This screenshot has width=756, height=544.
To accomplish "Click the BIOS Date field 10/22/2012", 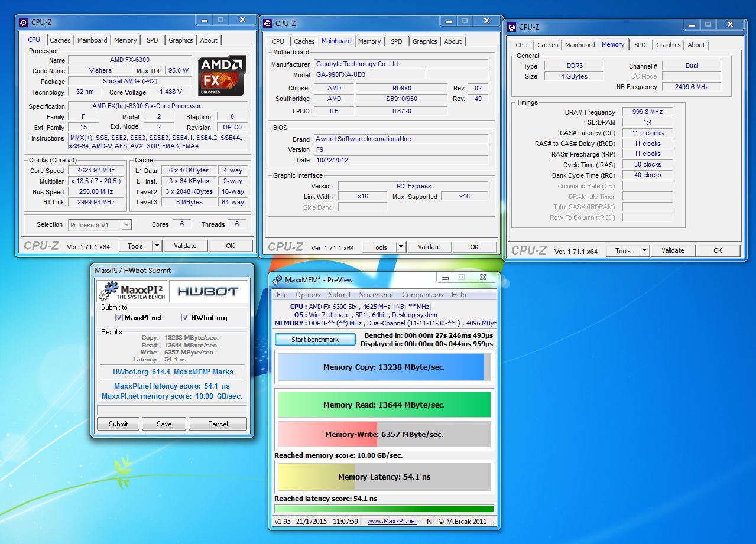I will click(x=401, y=161).
